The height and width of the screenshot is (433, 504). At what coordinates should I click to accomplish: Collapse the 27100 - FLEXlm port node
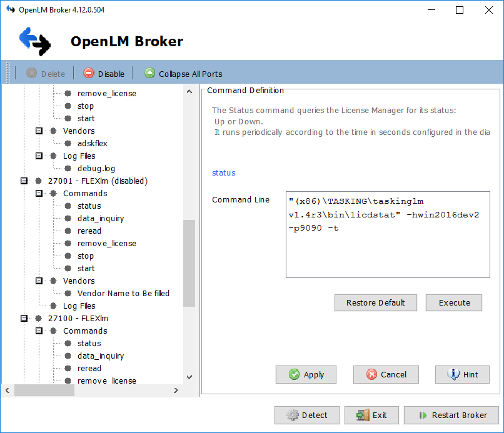(x=24, y=318)
